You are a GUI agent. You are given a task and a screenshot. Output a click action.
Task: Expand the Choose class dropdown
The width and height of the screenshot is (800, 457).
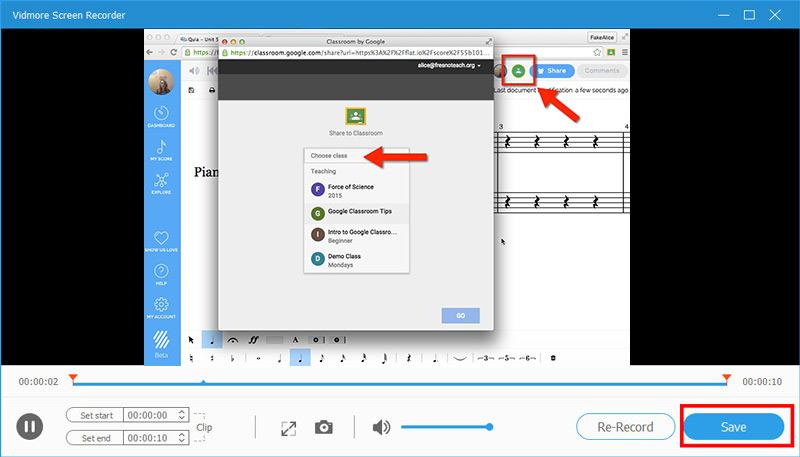coord(356,156)
